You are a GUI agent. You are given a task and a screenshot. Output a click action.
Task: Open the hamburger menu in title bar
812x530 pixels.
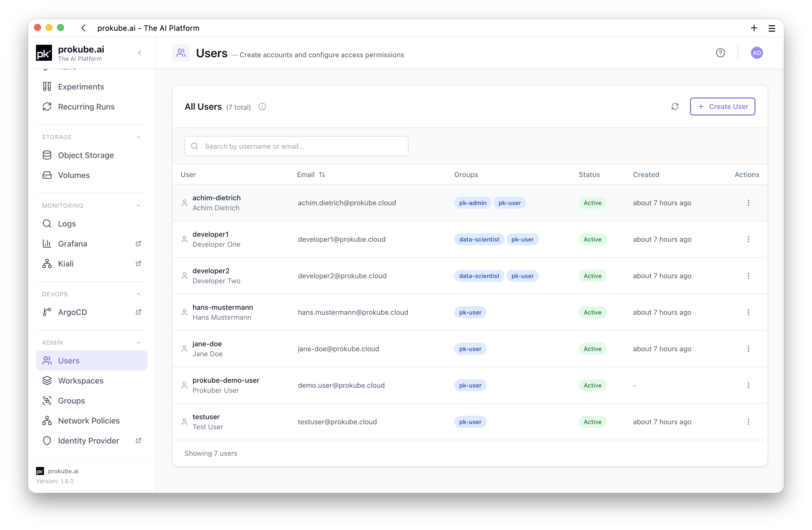[772, 28]
